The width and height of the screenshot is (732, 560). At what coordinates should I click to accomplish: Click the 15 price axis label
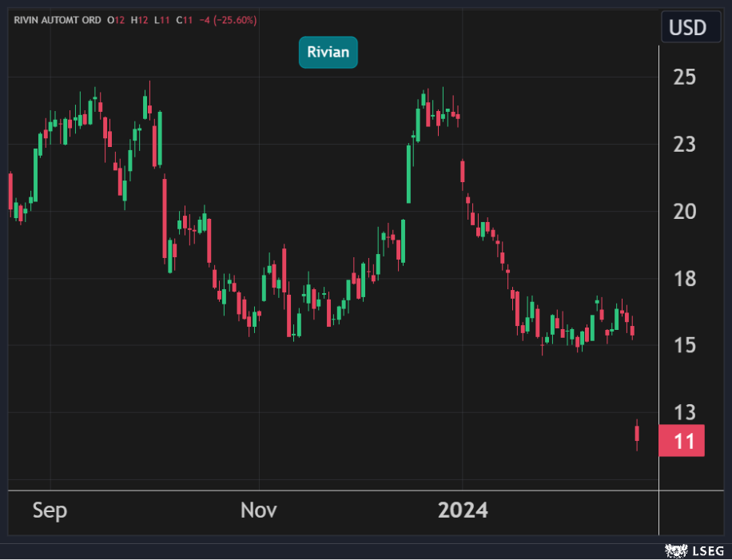pos(684,346)
